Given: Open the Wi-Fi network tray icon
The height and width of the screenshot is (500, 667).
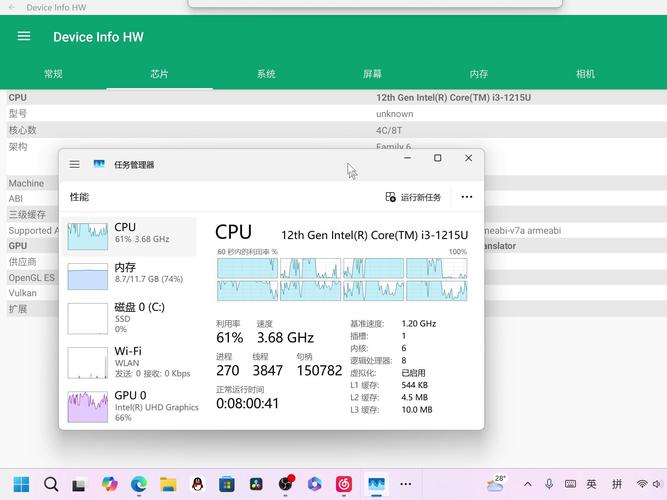Looking at the screenshot, I should click(x=642, y=484).
